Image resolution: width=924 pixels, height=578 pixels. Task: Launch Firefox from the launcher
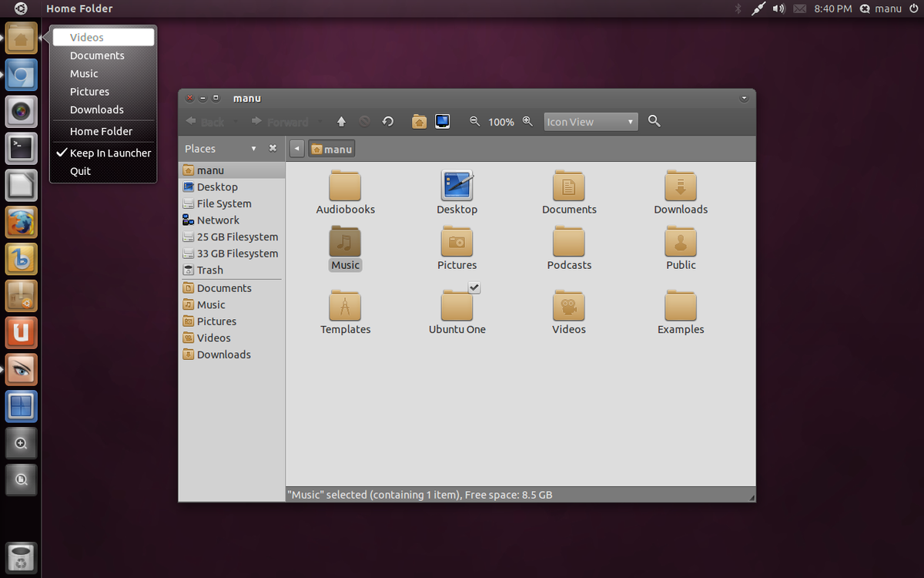pos(21,222)
